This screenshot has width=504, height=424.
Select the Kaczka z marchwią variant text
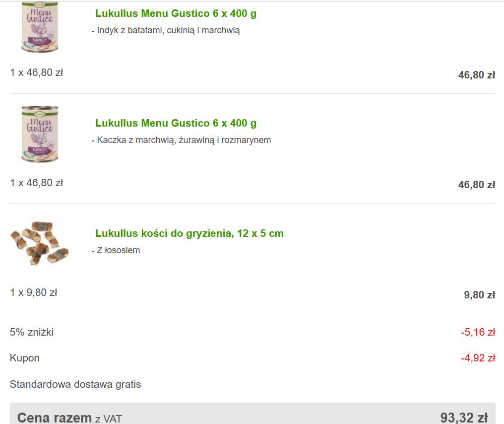click(x=181, y=141)
